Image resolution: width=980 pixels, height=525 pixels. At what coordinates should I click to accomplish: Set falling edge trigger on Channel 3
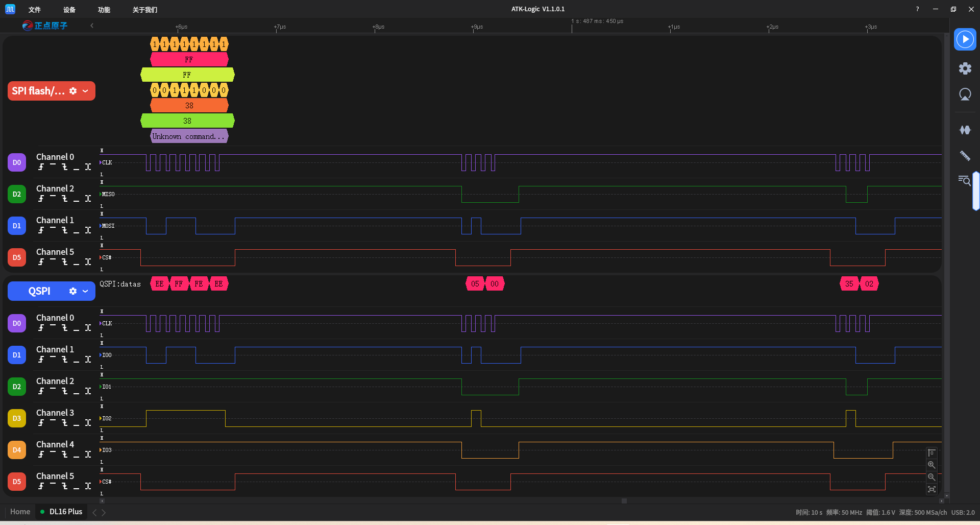pos(65,423)
